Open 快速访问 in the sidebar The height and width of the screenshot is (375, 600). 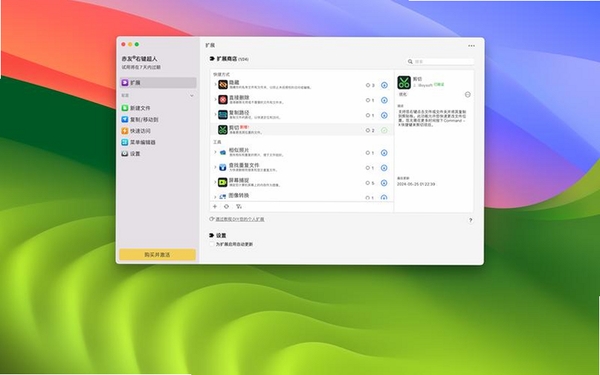coord(136,131)
